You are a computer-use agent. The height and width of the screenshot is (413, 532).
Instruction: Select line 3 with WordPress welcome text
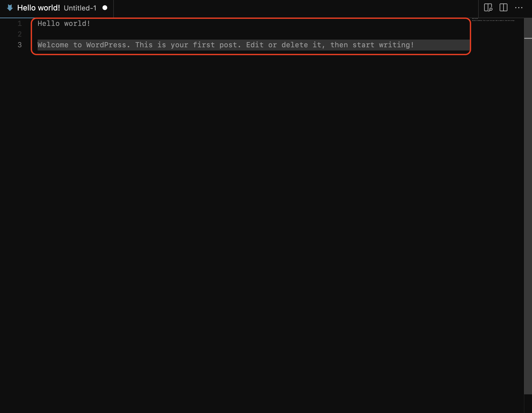pos(226,45)
